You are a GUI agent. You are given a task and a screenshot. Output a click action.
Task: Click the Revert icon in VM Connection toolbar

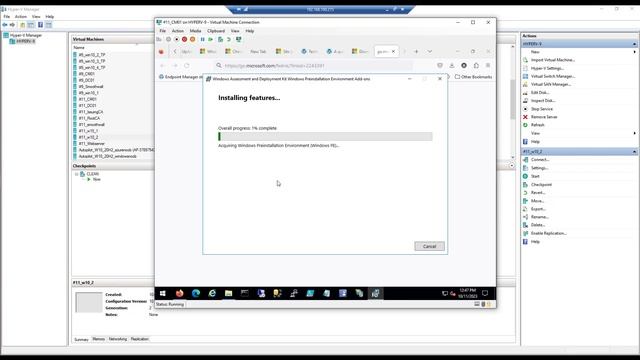pos(229,40)
